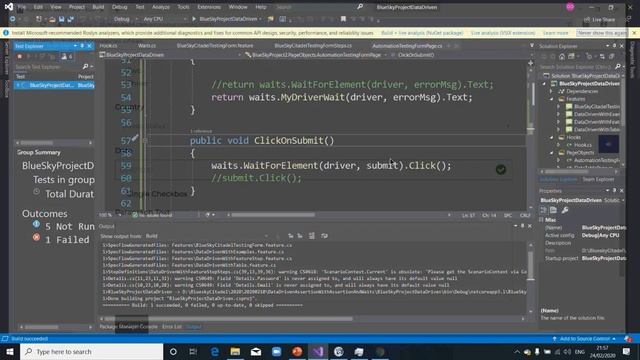The width and height of the screenshot is (640, 360).
Task: Click the '5 Not Run' outcome text
Action: 70,227
